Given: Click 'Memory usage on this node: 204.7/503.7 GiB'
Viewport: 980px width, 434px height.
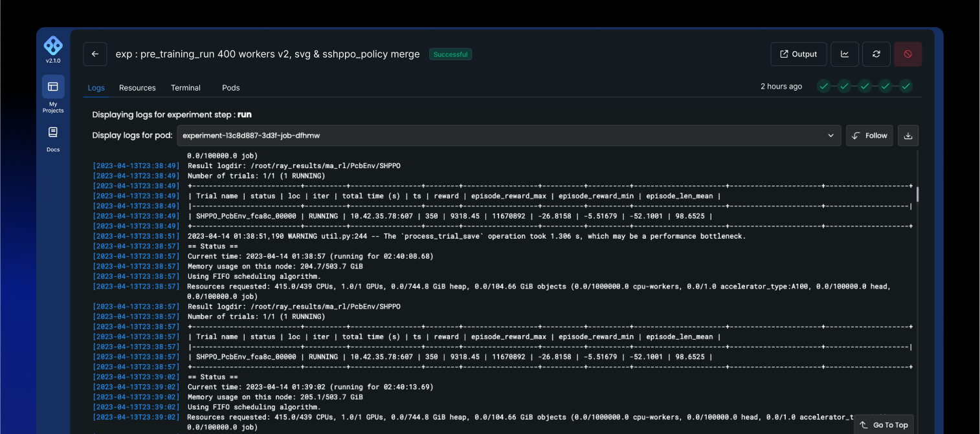Looking at the screenshot, I should tap(275, 266).
